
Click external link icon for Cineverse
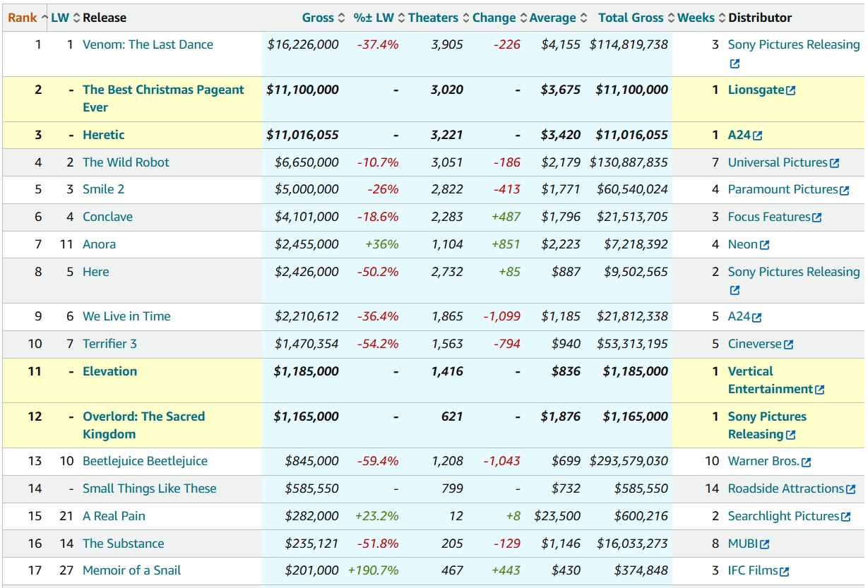[x=788, y=344]
